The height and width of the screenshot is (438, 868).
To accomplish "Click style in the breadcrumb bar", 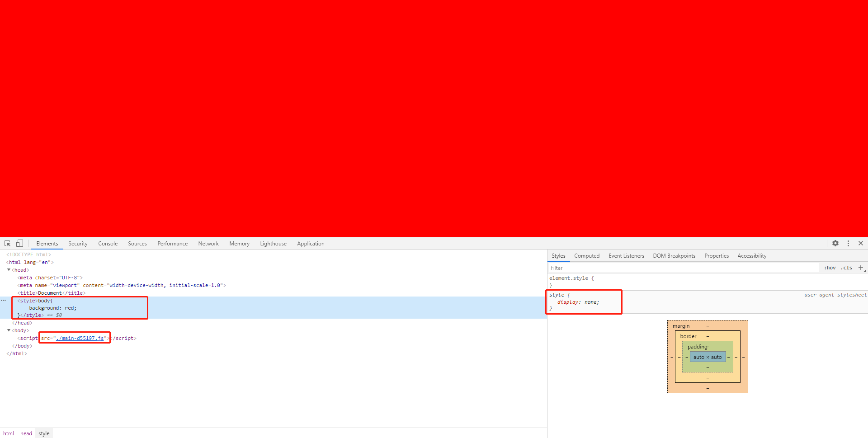I will tap(44, 433).
